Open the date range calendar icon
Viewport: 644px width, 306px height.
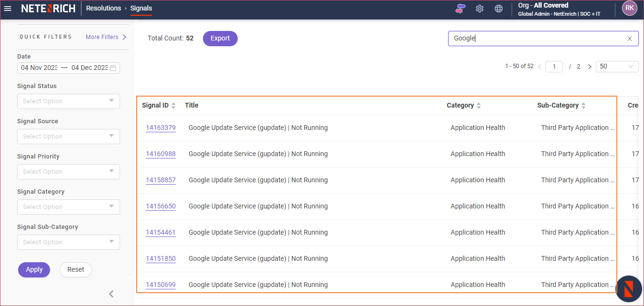pos(113,68)
